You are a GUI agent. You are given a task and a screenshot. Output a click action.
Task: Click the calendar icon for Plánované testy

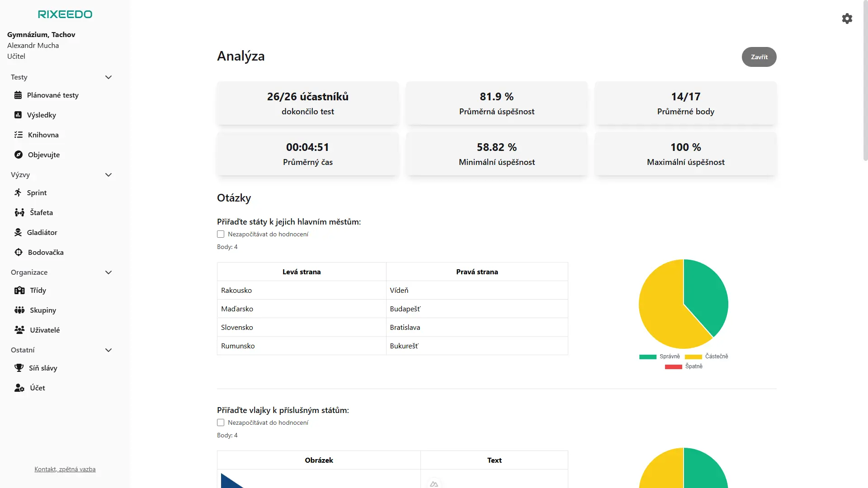(x=18, y=95)
